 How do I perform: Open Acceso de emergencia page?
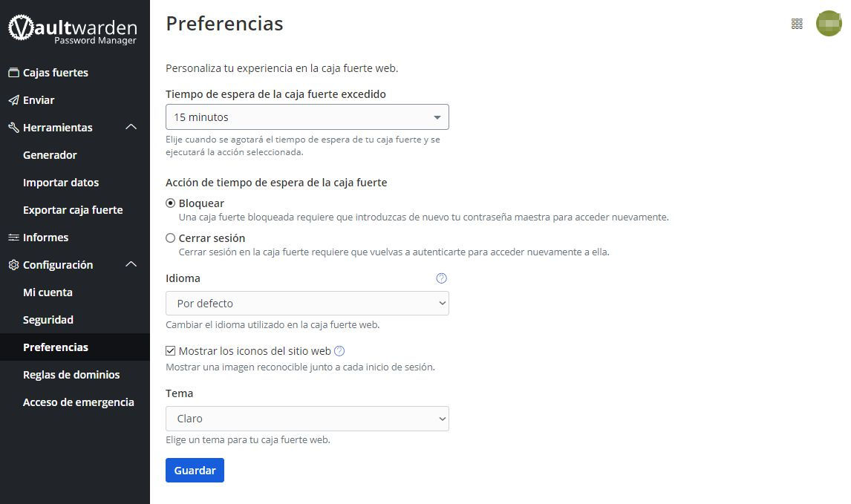coord(79,402)
